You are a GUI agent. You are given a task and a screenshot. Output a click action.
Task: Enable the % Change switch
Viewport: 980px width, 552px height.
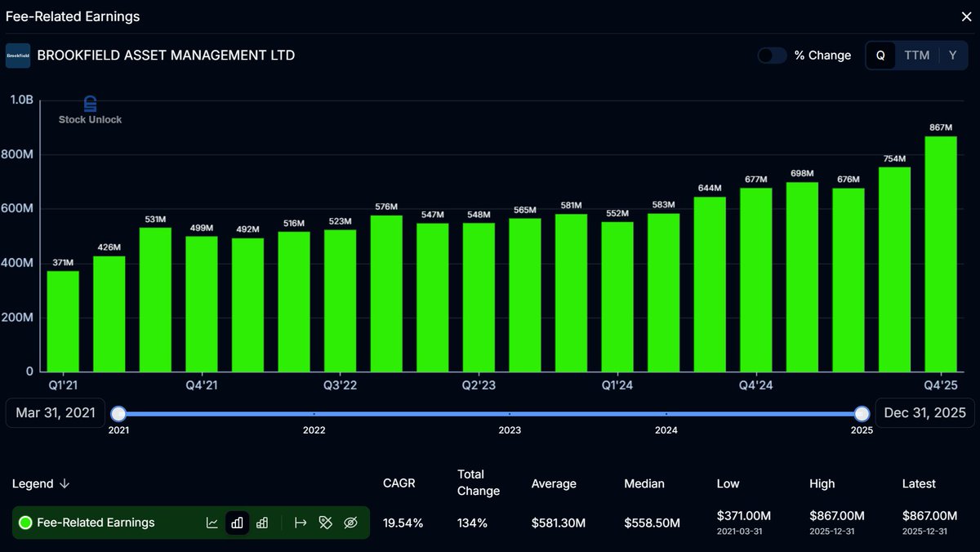coord(772,56)
